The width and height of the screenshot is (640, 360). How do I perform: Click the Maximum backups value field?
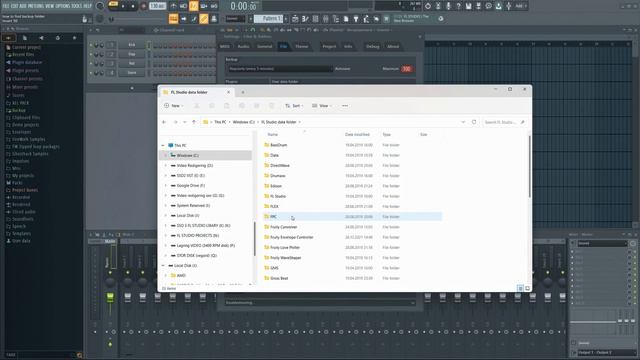click(407, 69)
